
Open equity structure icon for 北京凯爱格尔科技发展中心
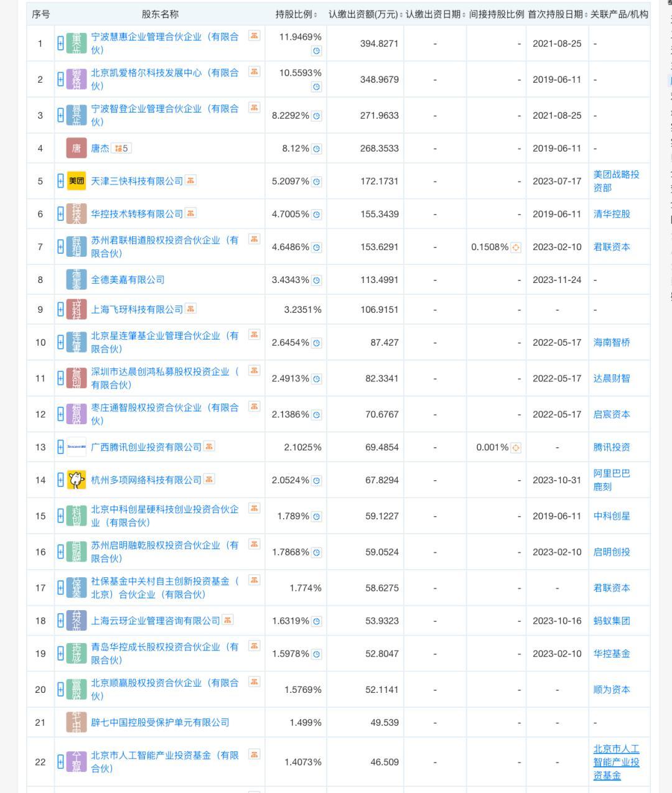pos(254,72)
